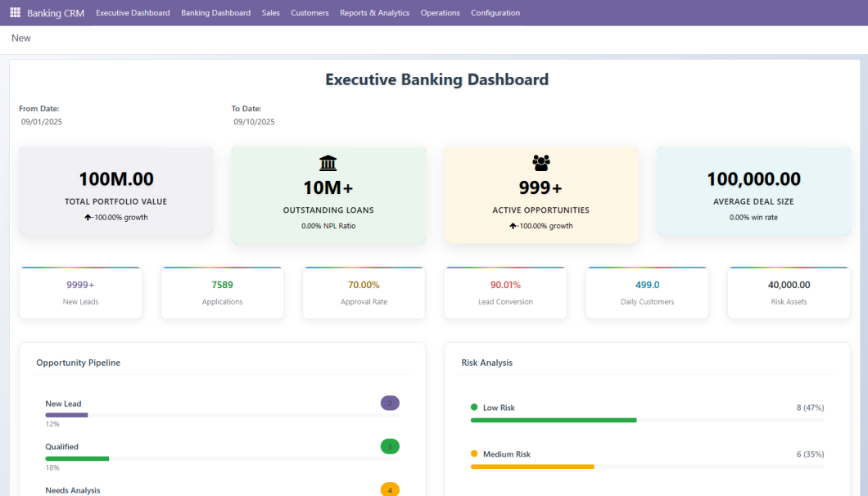Open the Banking Dashboard menu

click(216, 13)
